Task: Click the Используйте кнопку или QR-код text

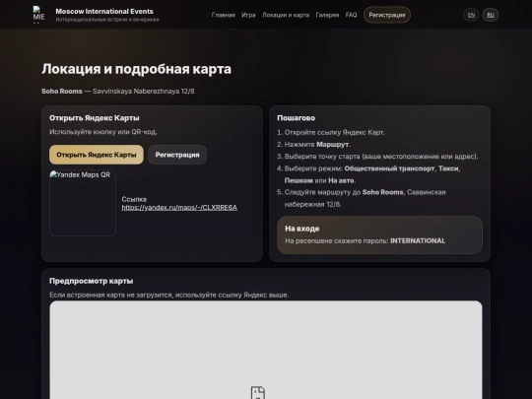Action: pos(103,132)
